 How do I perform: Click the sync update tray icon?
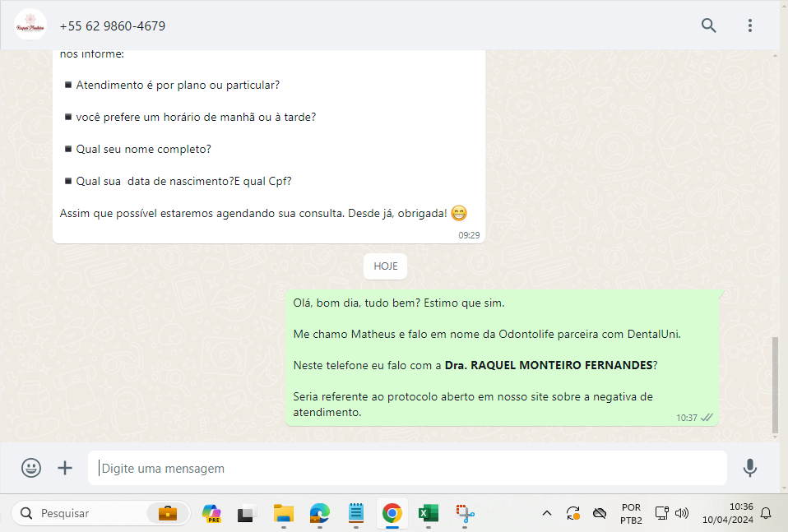573,513
